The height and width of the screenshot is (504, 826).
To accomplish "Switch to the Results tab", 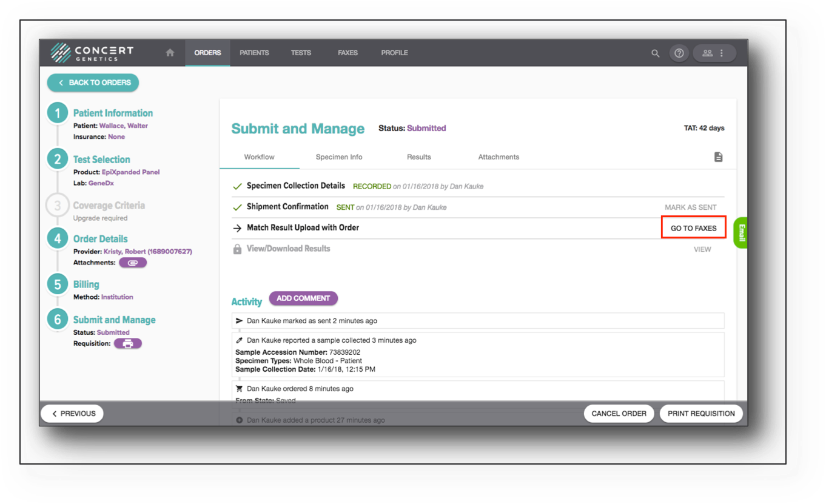I will 418,156.
